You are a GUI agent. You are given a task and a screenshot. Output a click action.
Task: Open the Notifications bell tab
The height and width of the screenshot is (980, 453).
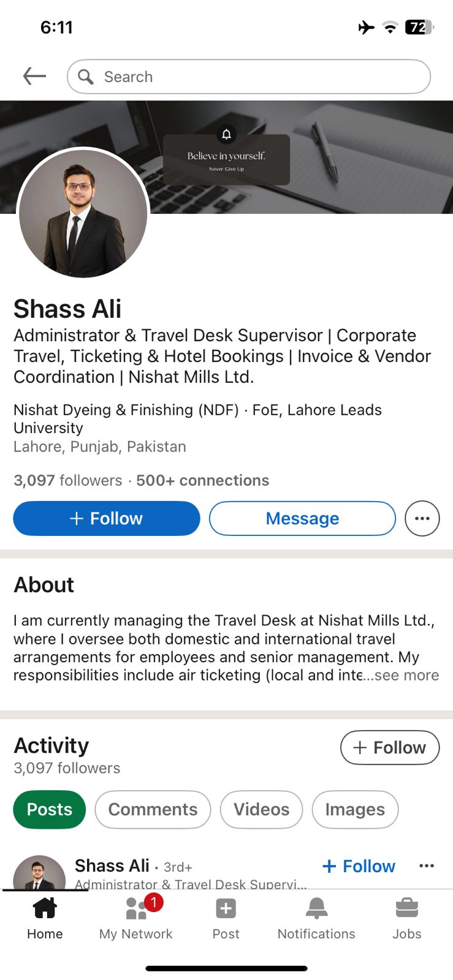[316, 917]
